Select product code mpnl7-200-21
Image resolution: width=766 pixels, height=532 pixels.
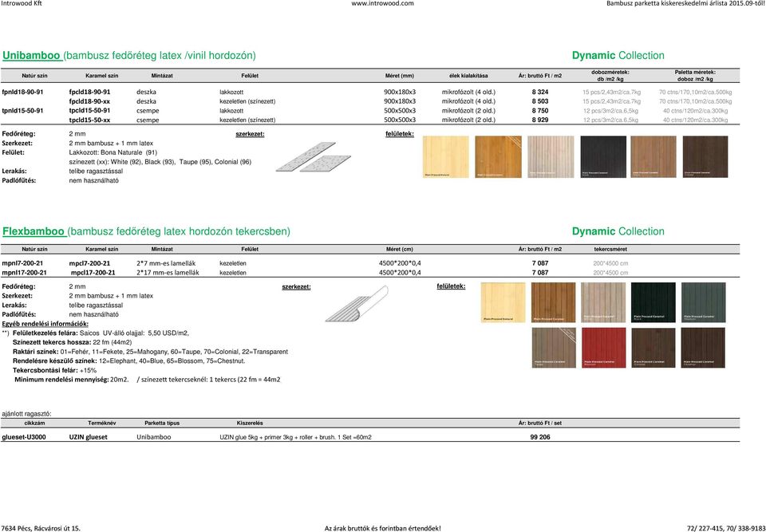tap(22, 263)
